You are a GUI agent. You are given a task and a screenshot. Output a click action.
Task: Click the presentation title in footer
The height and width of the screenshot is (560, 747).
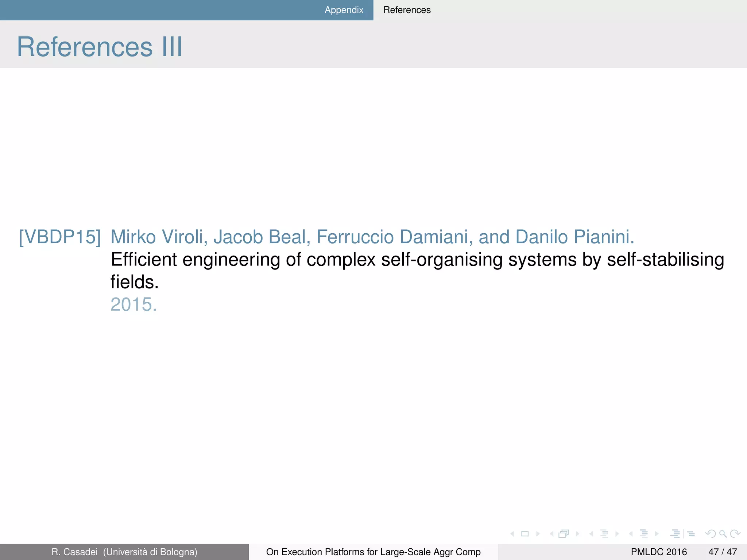tap(373, 552)
